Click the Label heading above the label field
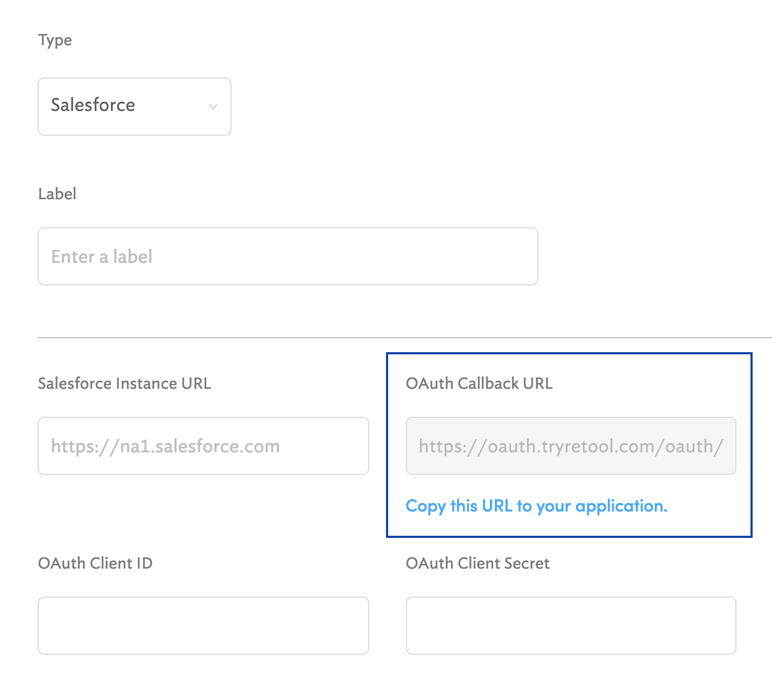772x700 pixels. tap(57, 194)
